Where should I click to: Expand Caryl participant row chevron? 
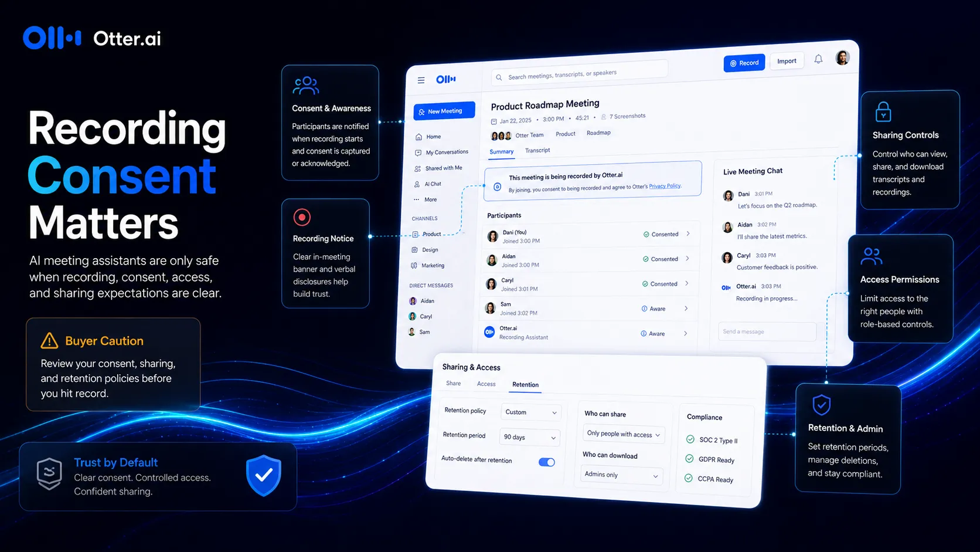click(x=687, y=283)
